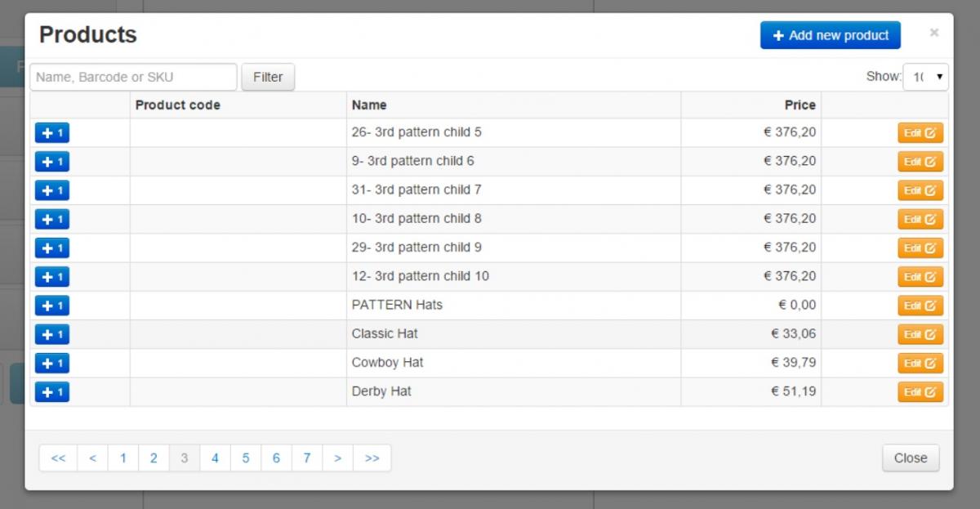Go to page 7 of products
The image size is (980, 509).
[x=307, y=458]
